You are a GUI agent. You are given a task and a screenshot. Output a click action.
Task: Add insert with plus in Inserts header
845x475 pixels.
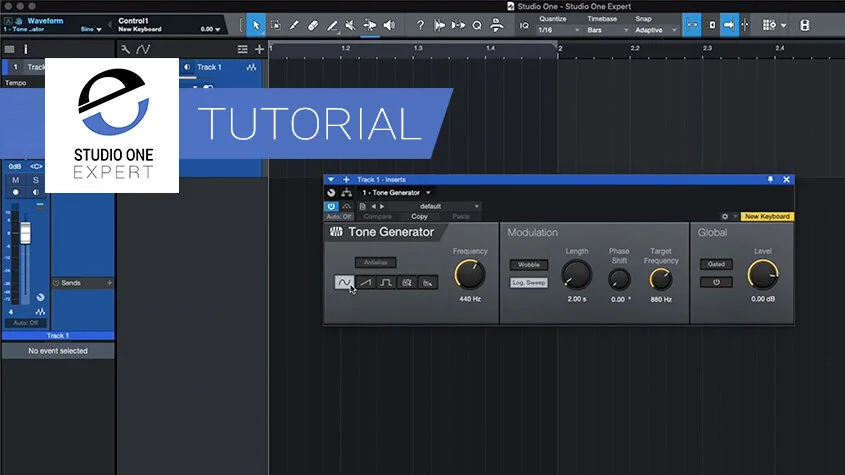click(346, 180)
